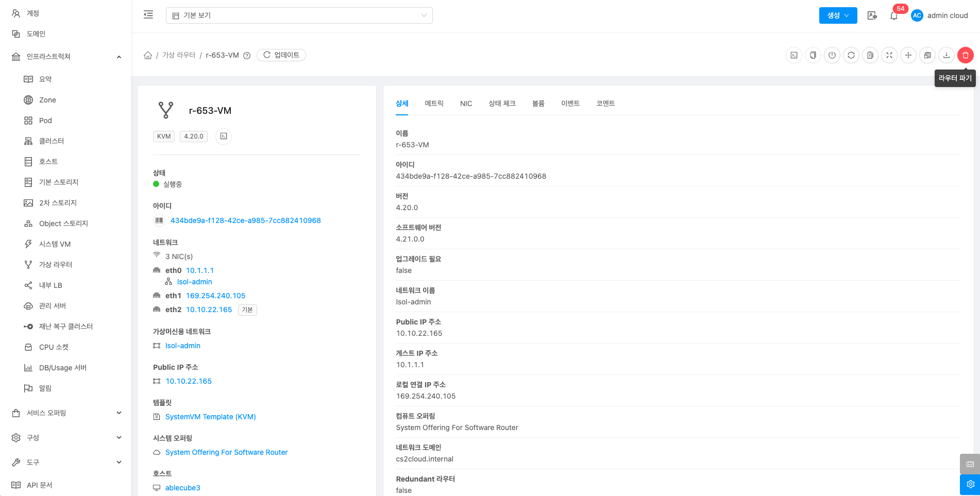Open the router console from the action toolbar
The height and width of the screenshot is (496, 980).
pyautogui.click(x=794, y=55)
